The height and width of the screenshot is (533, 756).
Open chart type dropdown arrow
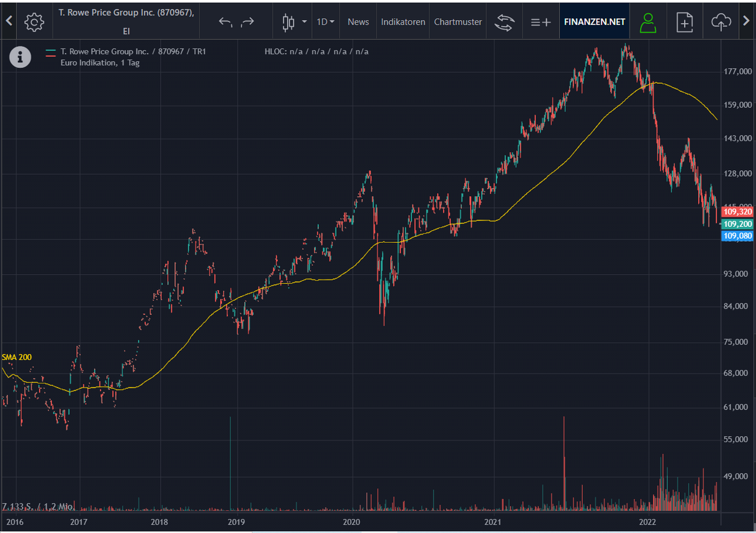(304, 22)
